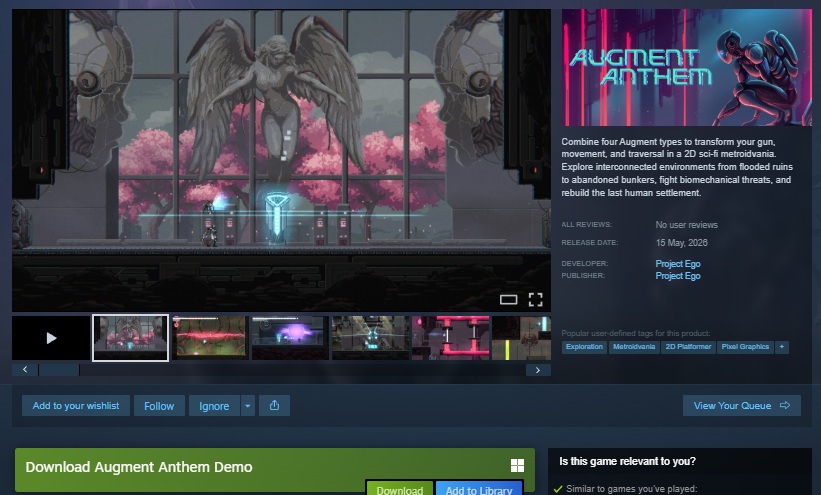This screenshot has width=821, height=495.
Task: Select the fourth gameplay screenshot thumbnail
Action: click(x=370, y=338)
